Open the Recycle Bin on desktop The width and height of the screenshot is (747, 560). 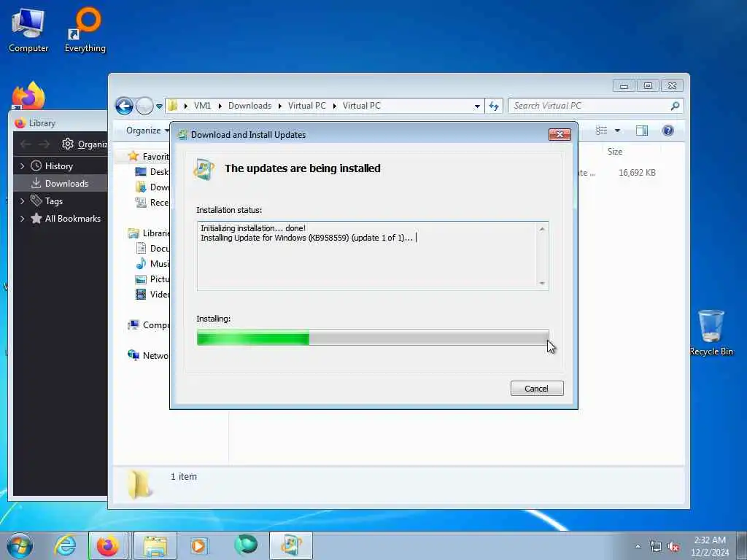pos(711,332)
